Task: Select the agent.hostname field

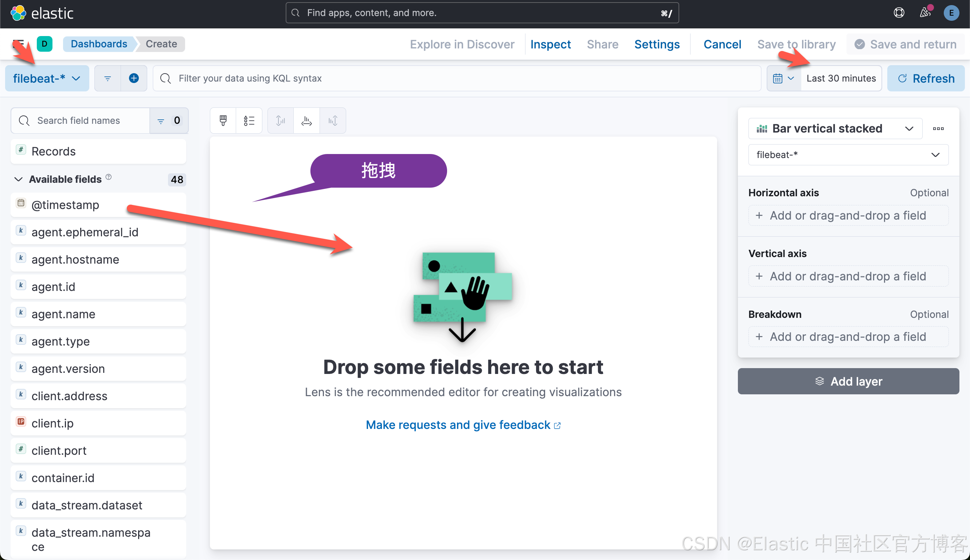Action: pos(98,259)
